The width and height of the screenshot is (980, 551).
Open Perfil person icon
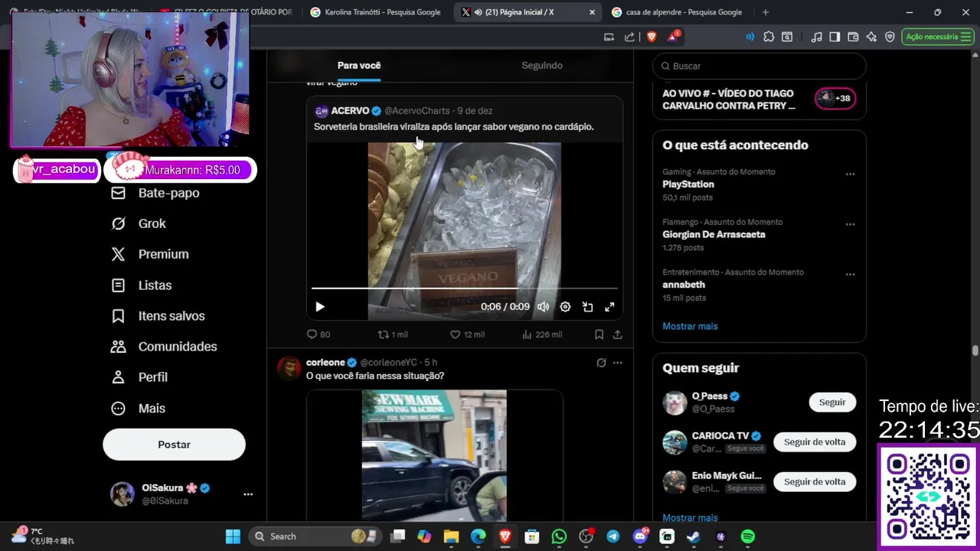pyautogui.click(x=118, y=377)
